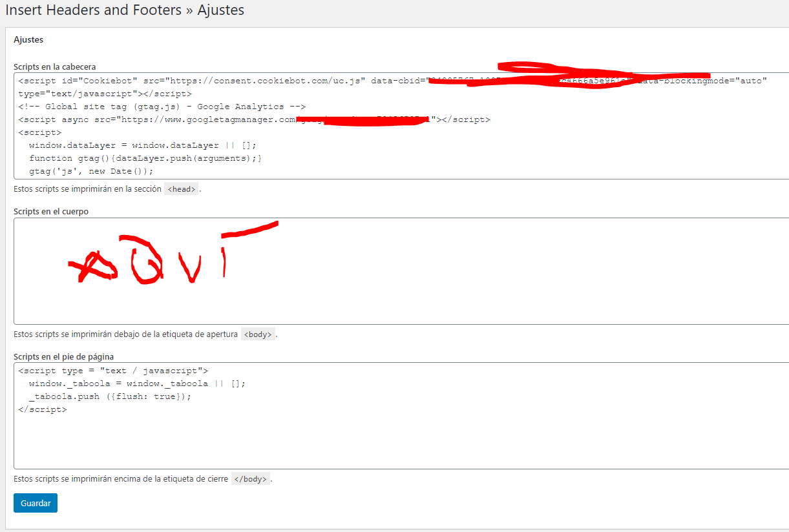Click the "Scripts en el cuerpo" label
The height and width of the screenshot is (532, 789).
51,211
